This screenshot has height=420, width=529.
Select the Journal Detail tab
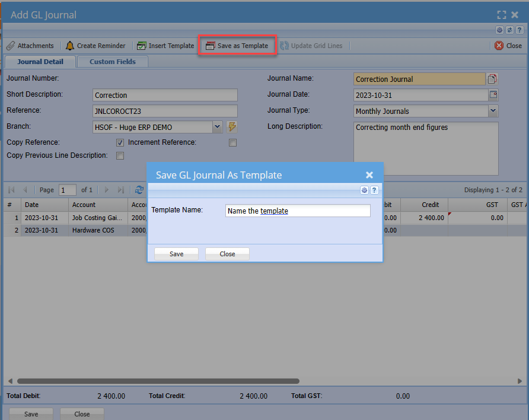pyautogui.click(x=41, y=62)
